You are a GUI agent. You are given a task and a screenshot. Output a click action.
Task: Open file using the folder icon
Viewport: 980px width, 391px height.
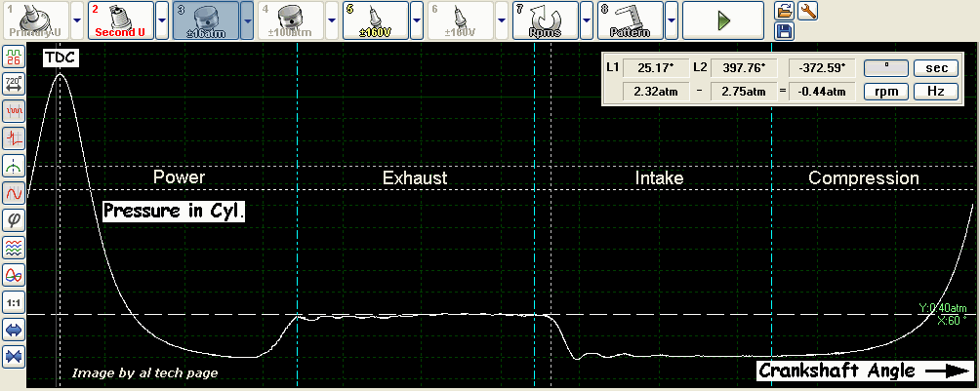coord(784,11)
